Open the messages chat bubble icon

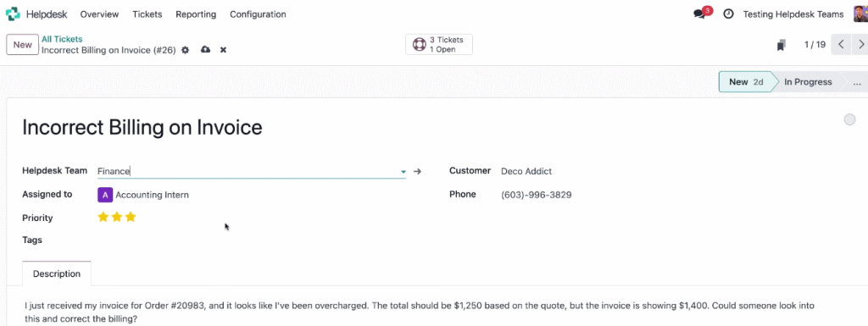699,14
